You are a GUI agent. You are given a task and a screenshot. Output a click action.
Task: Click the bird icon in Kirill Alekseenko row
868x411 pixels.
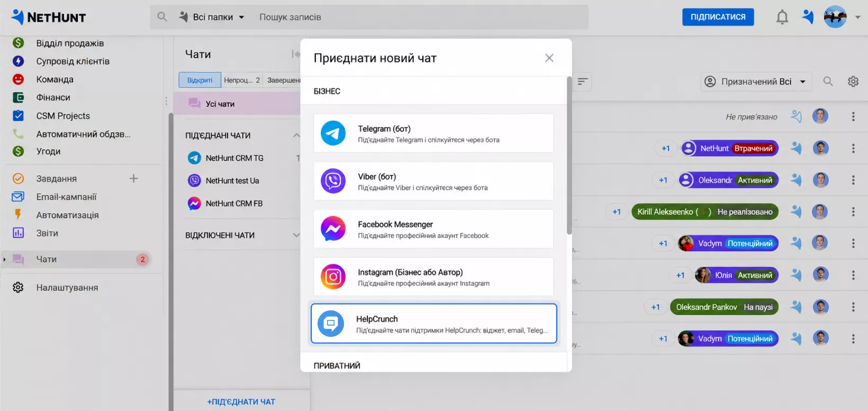pos(796,212)
